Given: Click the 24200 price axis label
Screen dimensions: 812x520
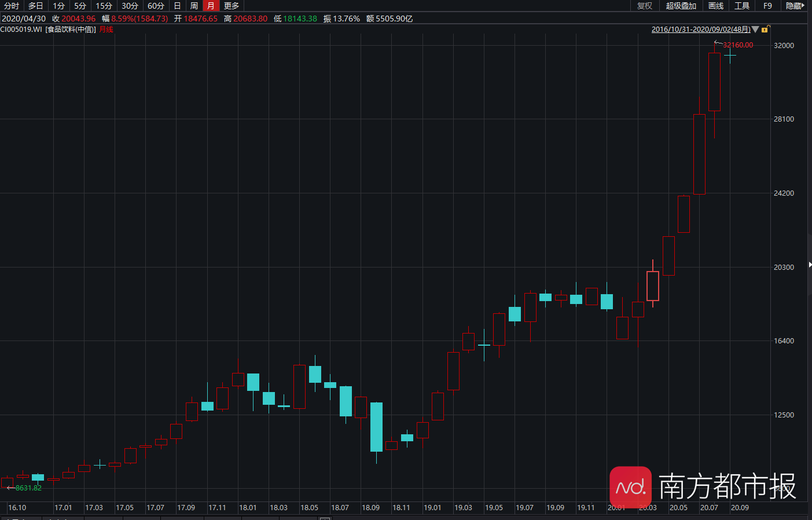Looking at the screenshot, I should [x=784, y=193].
